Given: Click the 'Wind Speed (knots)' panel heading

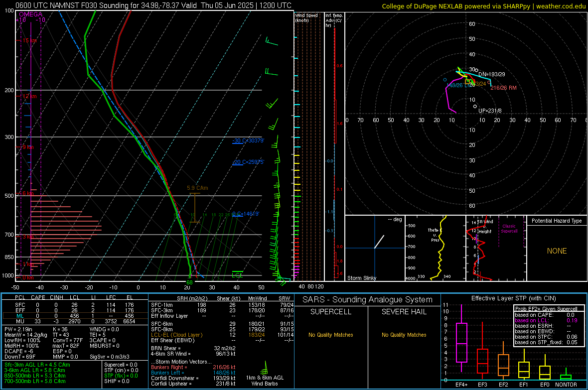Looking at the screenshot, I should 306,17.
